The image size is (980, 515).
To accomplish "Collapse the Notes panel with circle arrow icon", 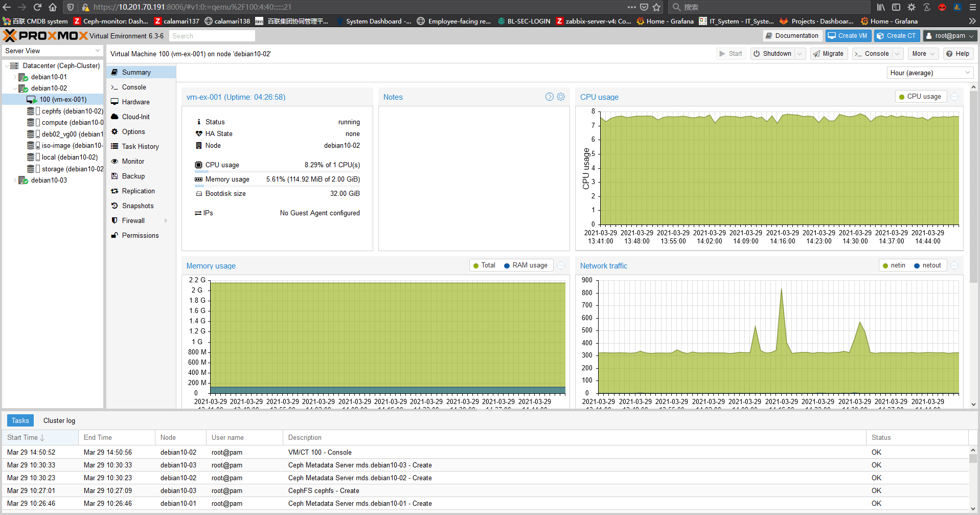I will coord(550,97).
